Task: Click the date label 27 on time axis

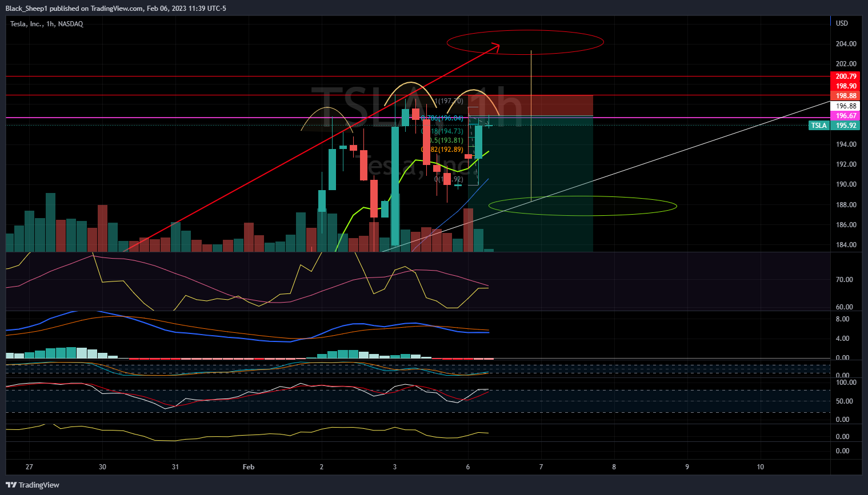Action: pyautogui.click(x=29, y=467)
